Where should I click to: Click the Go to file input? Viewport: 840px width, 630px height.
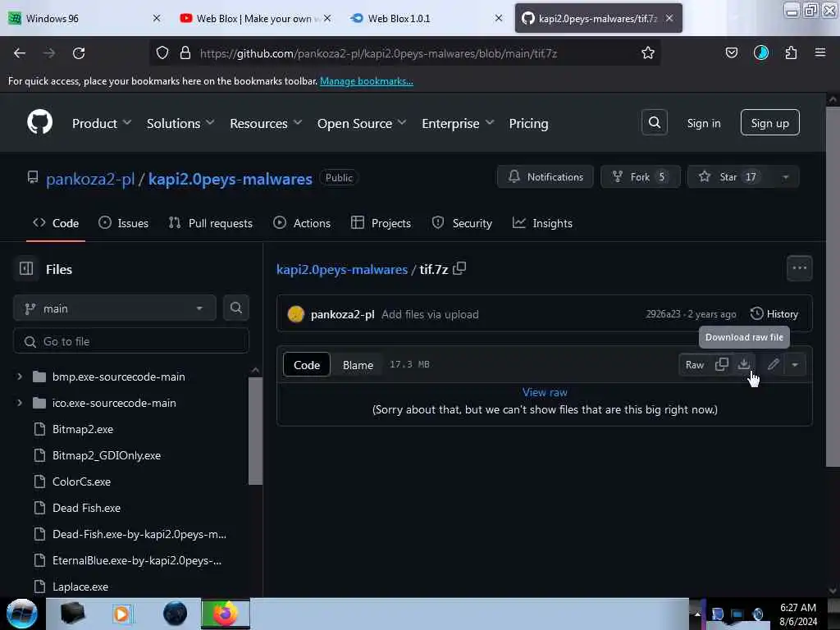[x=130, y=341]
